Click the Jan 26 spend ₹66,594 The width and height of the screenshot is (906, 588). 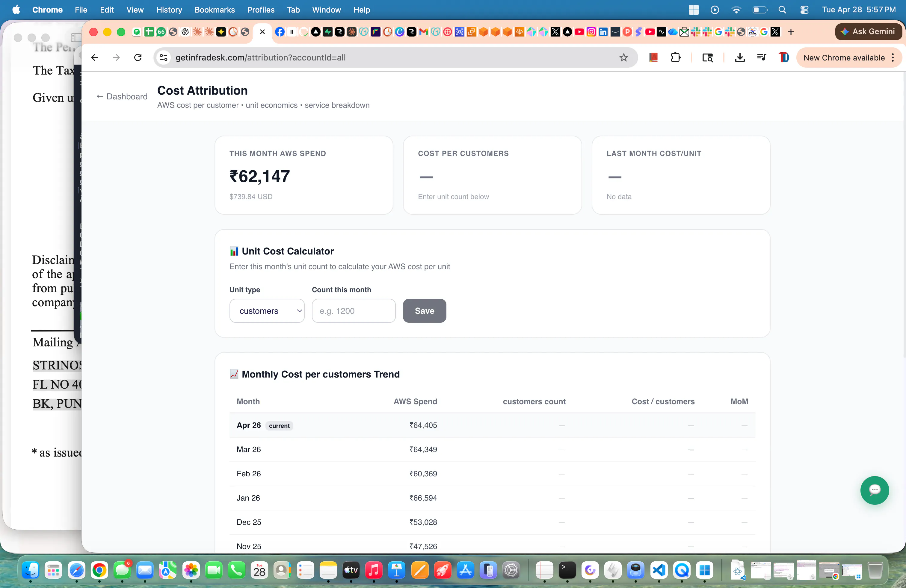[x=423, y=498]
